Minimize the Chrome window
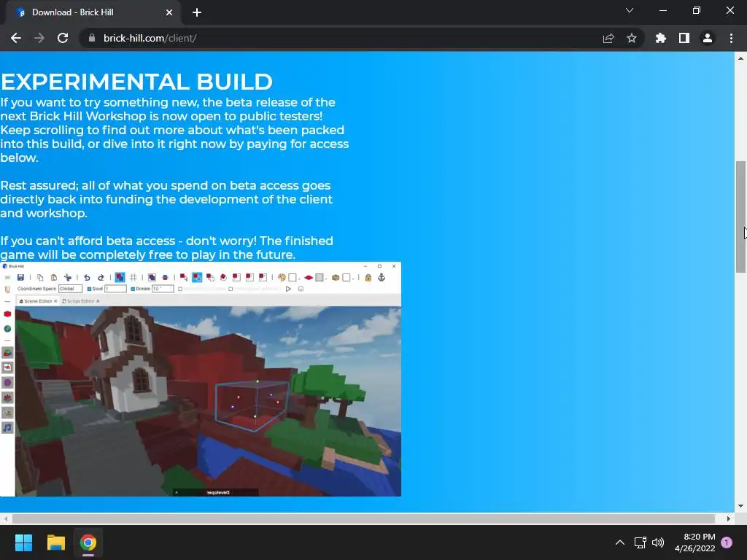Viewport: 747px width, 560px height. (663, 10)
